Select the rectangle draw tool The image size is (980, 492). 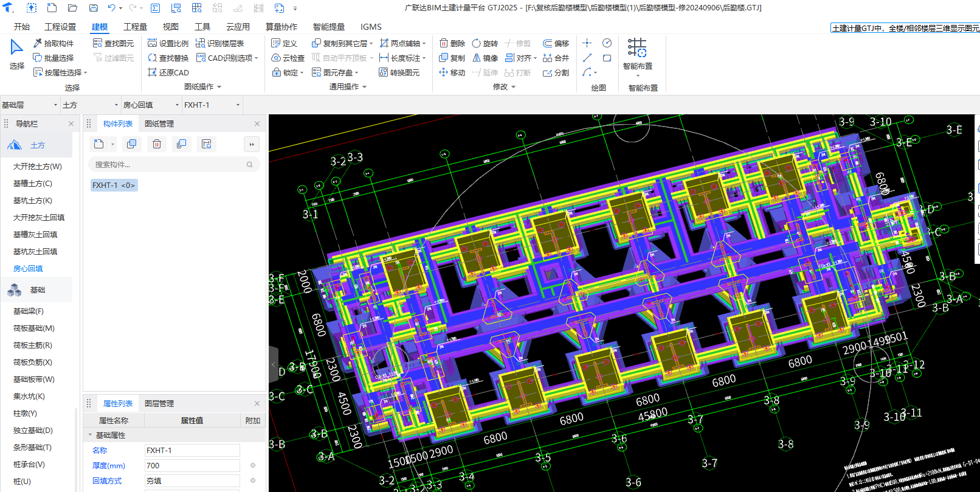tap(607, 58)
